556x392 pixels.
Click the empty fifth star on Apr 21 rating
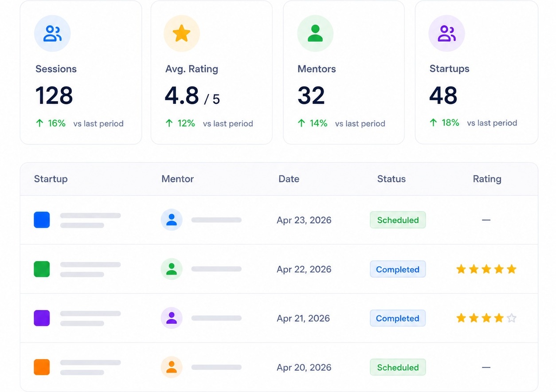coord(512,318)
